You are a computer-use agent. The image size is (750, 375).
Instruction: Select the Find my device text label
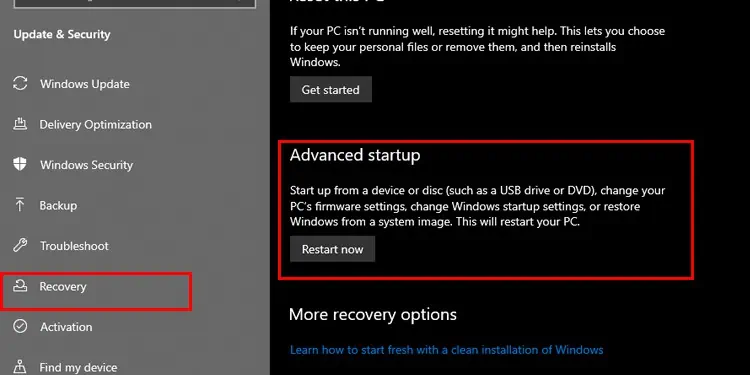pos(78,367)
